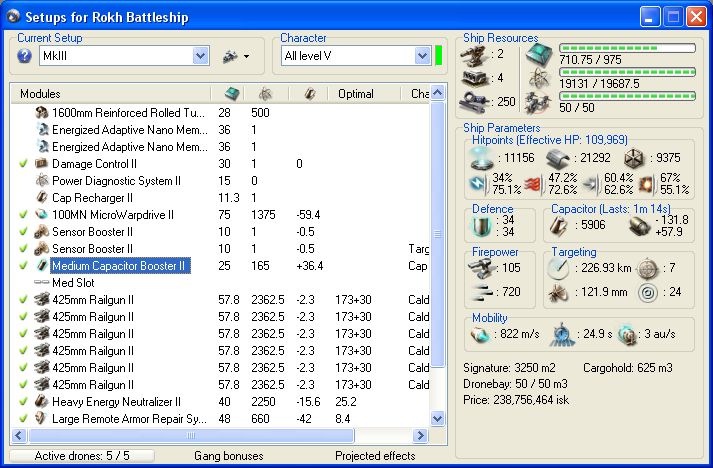Click the Active drones: 5 / 5 button
Image resolution: width=713 pixels, height=468 pixels.
82,456
